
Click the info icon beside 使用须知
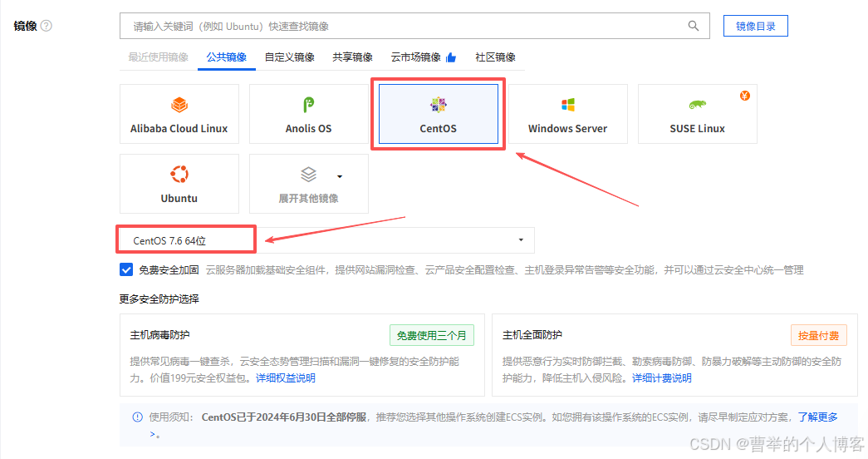[137, 417]
